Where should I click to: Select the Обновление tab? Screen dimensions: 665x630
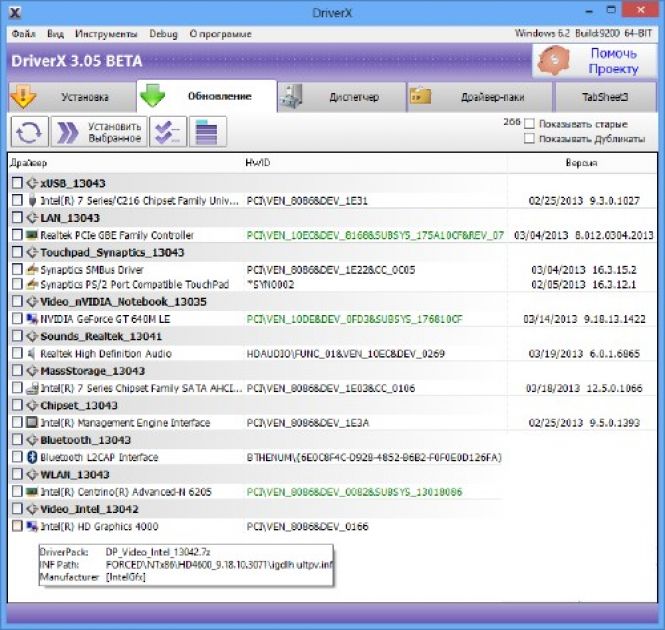tap(207, 96)
